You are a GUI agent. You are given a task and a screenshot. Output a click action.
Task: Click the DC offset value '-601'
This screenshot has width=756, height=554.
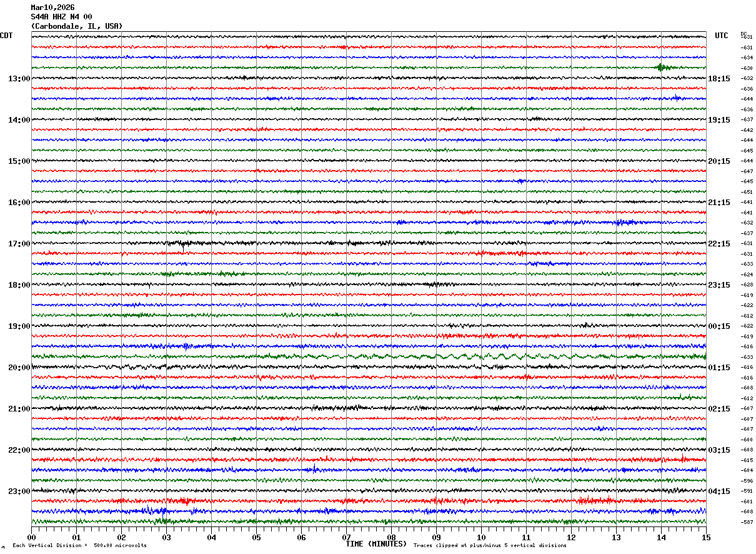coord(747,501)
